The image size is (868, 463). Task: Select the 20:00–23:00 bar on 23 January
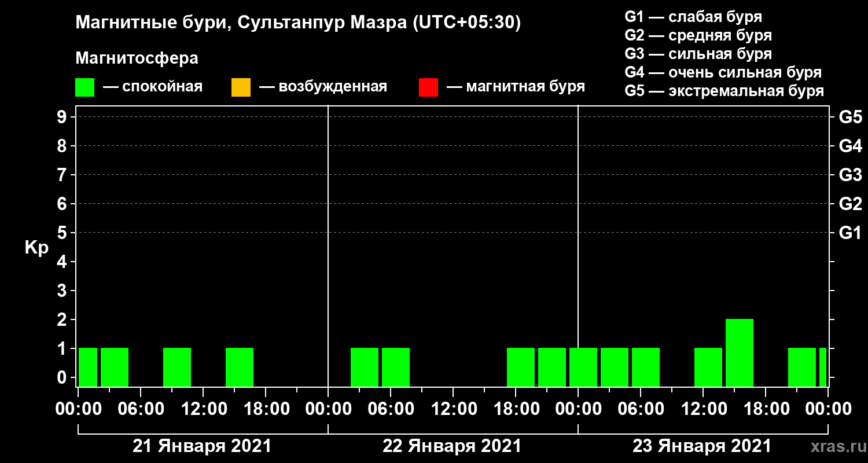click(x=802, y=367)
